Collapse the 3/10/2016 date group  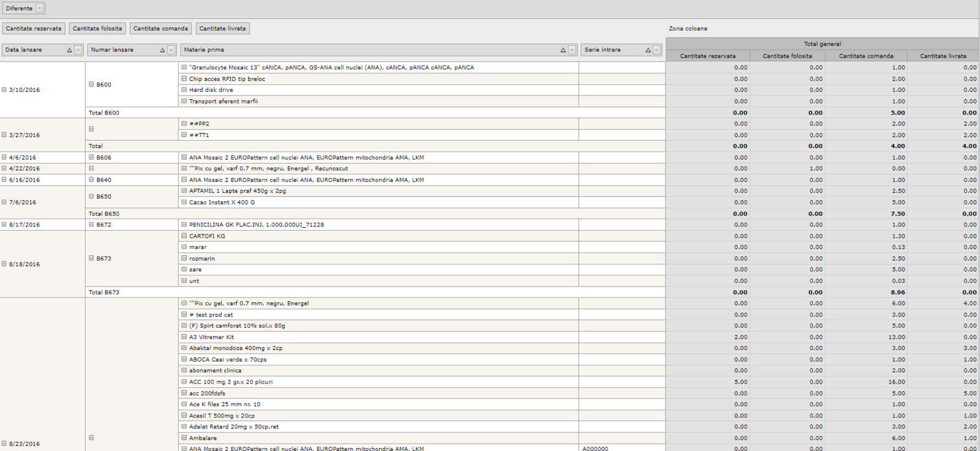click(4, 90)
